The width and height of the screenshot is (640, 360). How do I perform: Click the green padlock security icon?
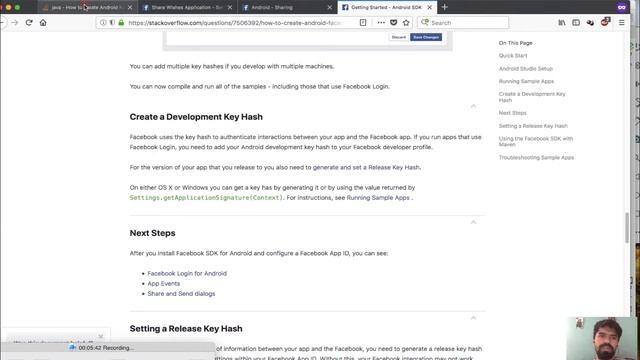pyautogui.click(x=121, y=22)
